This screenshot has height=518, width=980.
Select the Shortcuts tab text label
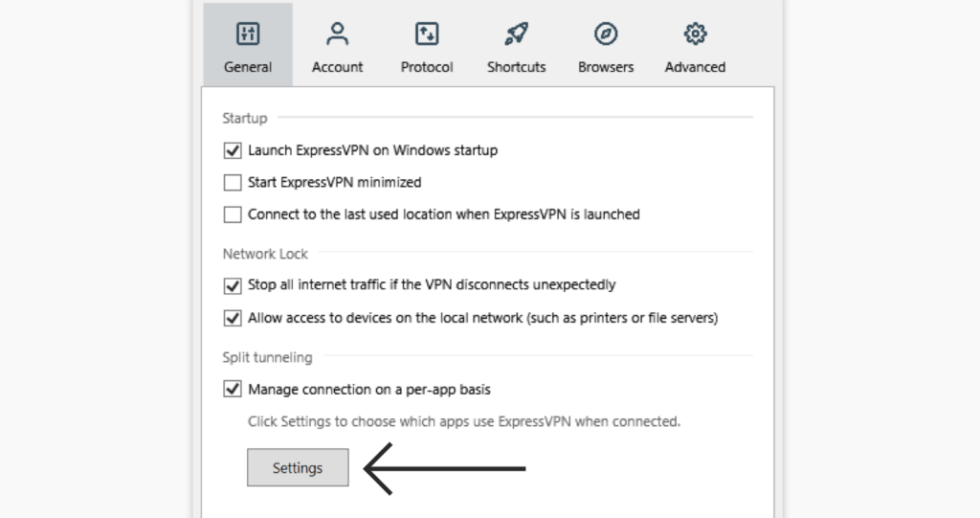517,67
